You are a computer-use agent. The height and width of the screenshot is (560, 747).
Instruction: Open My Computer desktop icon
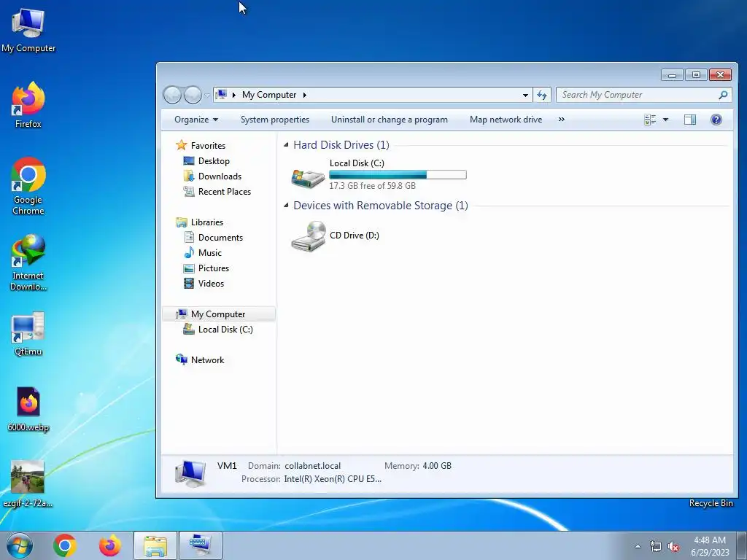pos(28,29)
